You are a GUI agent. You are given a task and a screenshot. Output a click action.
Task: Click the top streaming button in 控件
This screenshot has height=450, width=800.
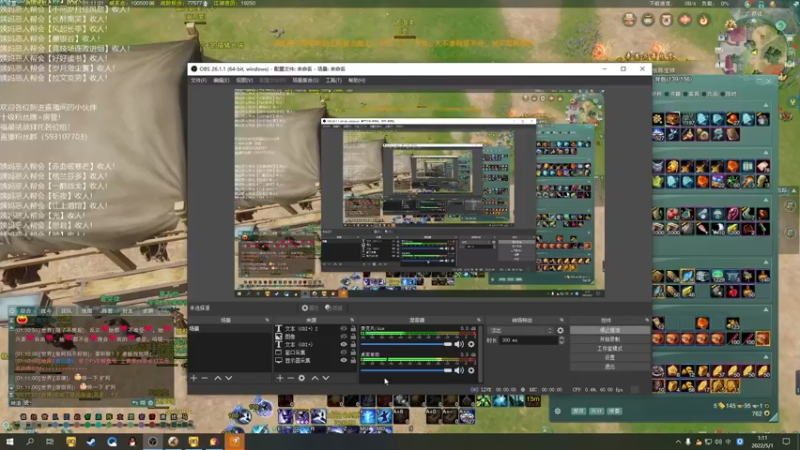point(610,330)
